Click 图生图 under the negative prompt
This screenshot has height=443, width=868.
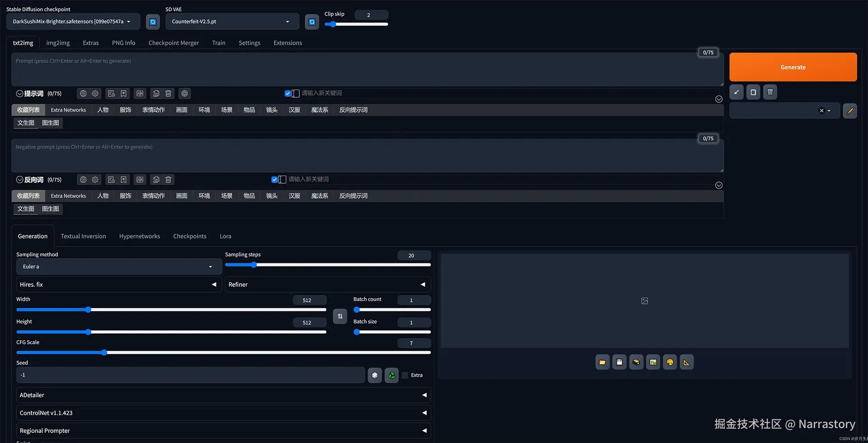click(x=51, y=209)
